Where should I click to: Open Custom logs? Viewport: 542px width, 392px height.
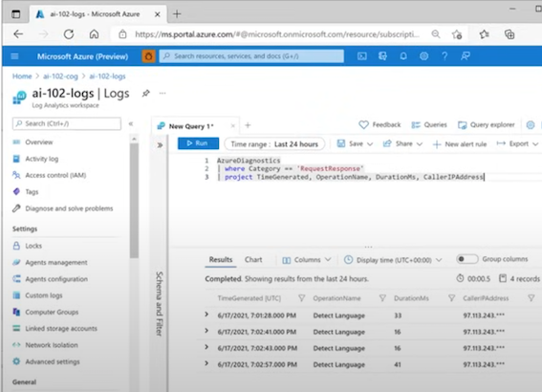(x=44, y=295)
